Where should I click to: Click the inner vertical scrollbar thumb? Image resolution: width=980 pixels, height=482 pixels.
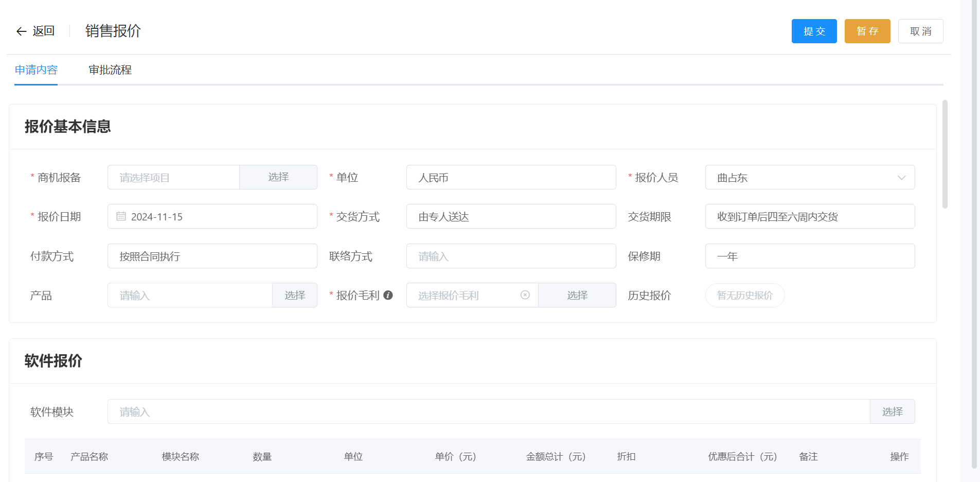click(x=945, y=154)
